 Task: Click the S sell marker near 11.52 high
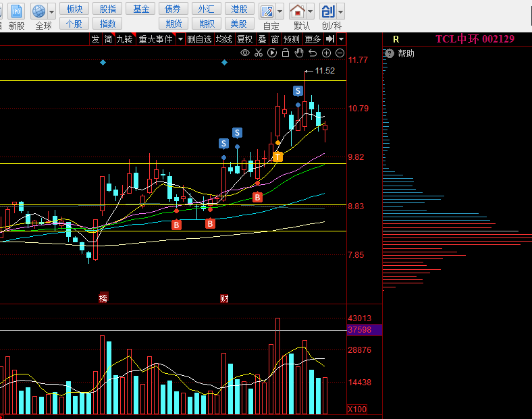pos(298,91)
